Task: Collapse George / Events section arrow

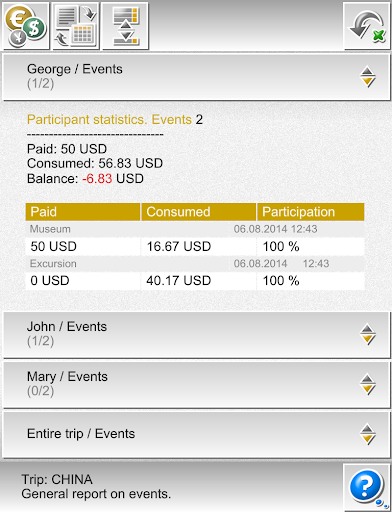Action: (x=368, y=77)
